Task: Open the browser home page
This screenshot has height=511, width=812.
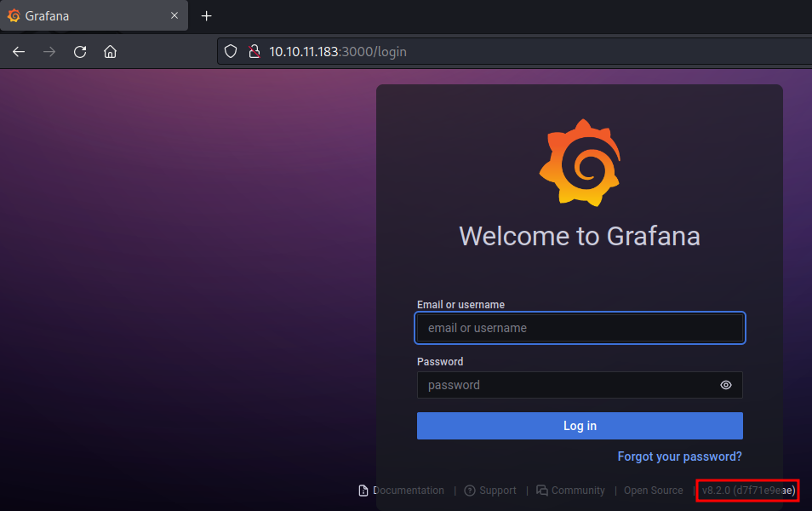Action: pyautogui.click(x=110, y=52)
